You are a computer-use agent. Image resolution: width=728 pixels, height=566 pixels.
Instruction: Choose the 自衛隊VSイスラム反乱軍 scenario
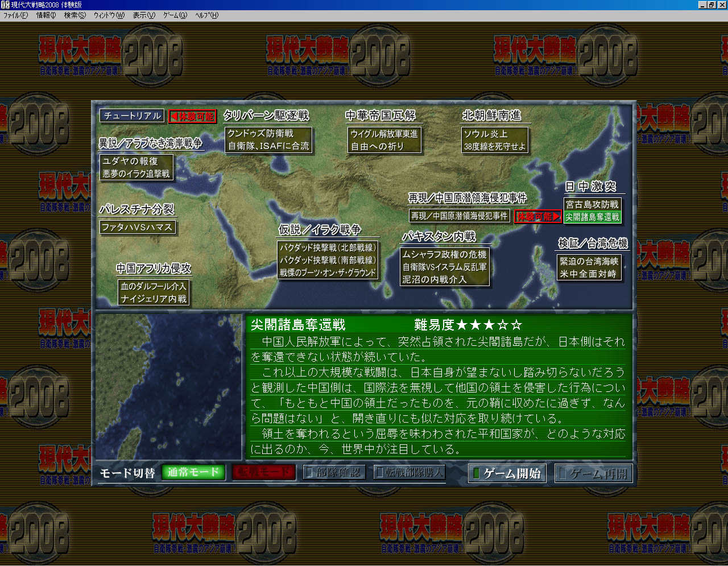(x=445, y=267)
